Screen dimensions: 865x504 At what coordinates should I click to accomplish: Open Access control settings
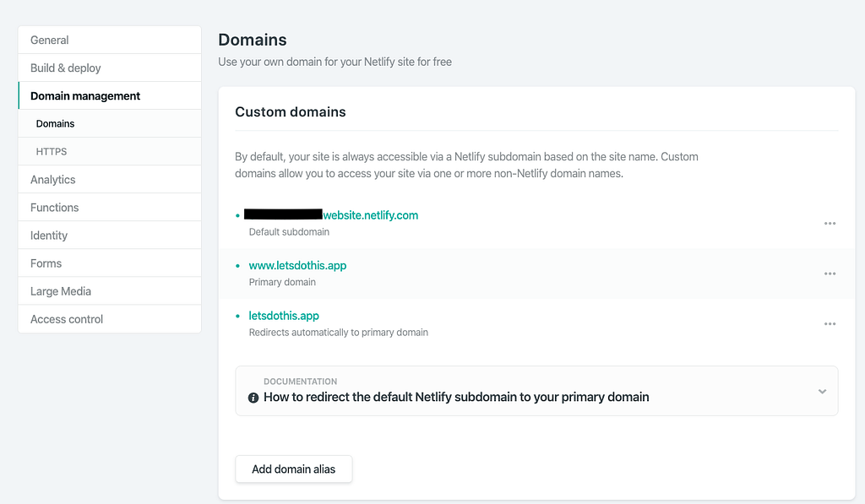click(x=109, y=319)
